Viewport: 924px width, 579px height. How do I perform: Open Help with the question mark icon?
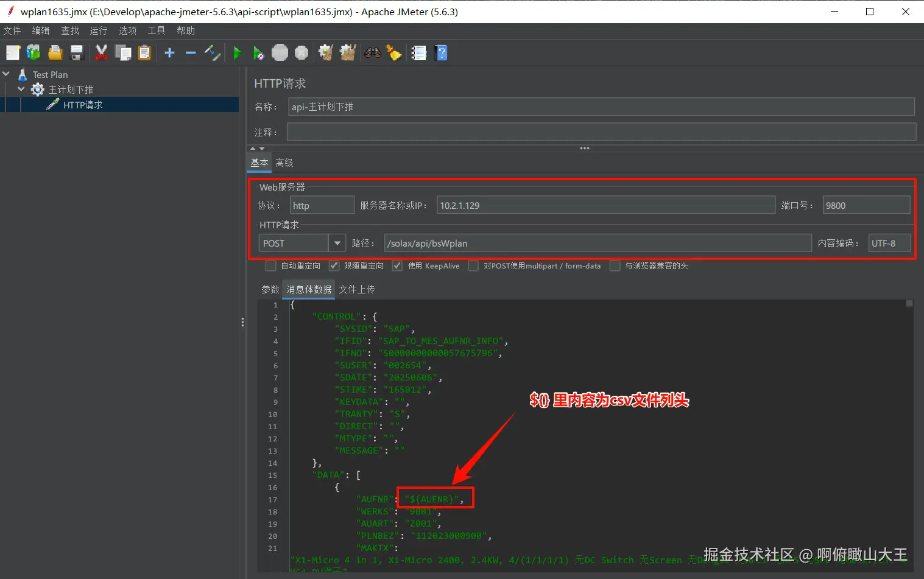coord(442,53)
